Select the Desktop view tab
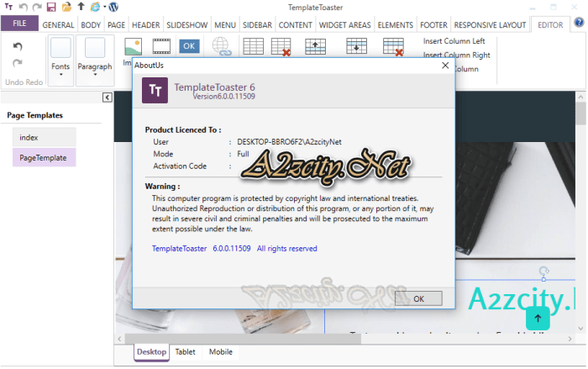The height and width of the screenshot is (369, 588). click(x=151, y=352)
